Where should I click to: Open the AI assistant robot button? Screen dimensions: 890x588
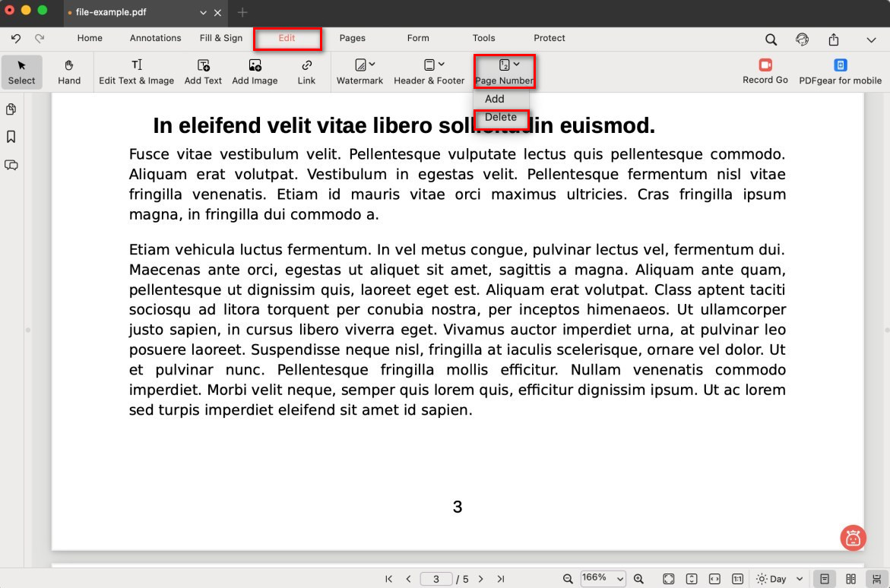click(x=853, y=538)
